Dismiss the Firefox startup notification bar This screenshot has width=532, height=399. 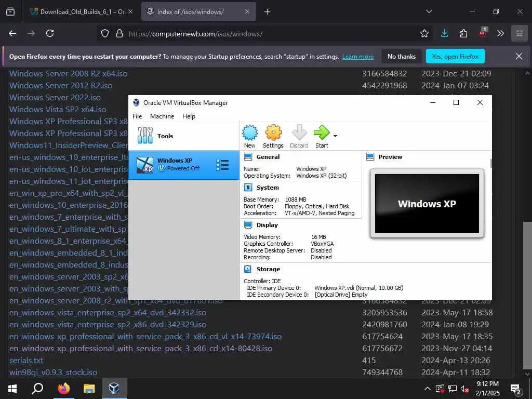click(x=519, y=56)
